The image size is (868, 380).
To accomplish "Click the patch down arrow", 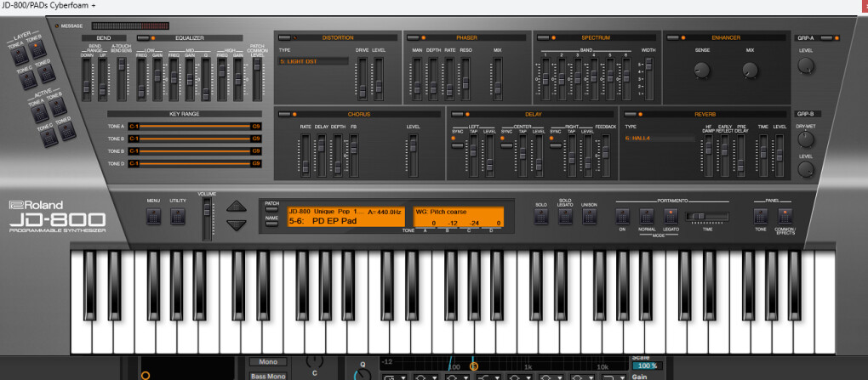I will tap(237, 224).
